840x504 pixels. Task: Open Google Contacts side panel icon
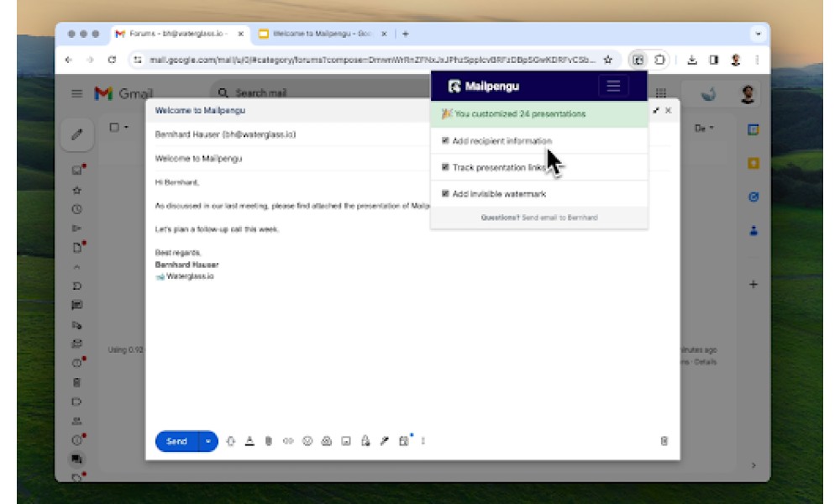click(753, 231)
